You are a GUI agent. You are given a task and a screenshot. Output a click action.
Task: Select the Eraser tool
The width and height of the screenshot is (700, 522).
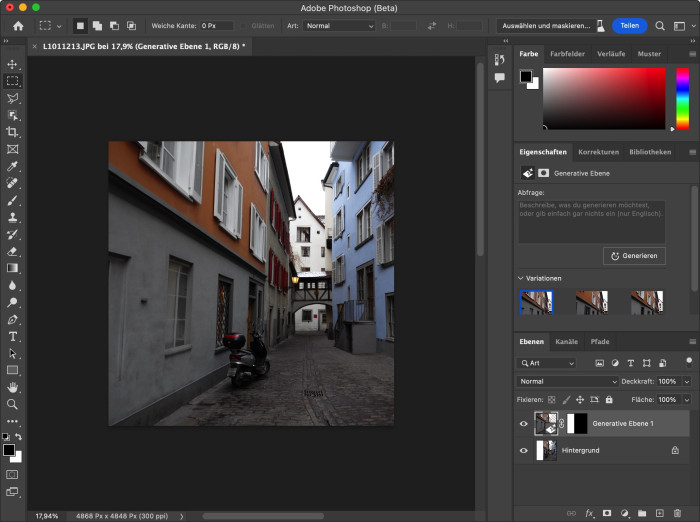[x=12, y=251]
